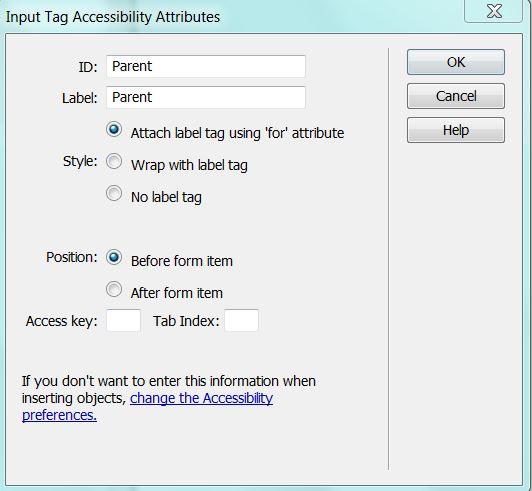Open Help for this dialog
The image size is (532, 491).
(456, 130)
